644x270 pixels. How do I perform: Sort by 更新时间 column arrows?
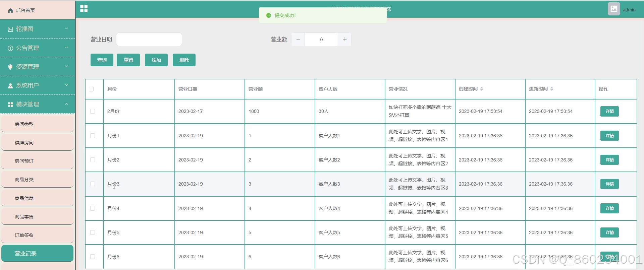click(552, 89)
